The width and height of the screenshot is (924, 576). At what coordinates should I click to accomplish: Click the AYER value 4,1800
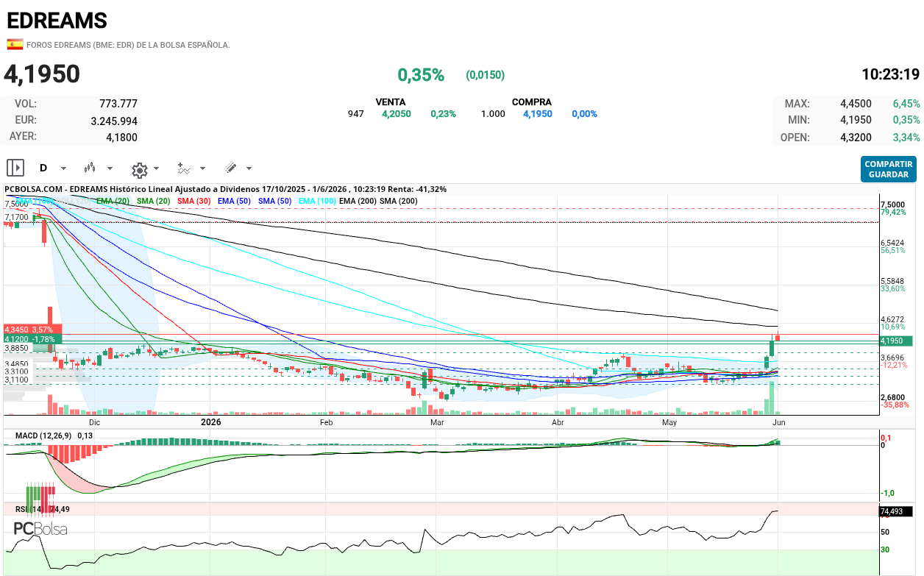(x=121, y=137)
